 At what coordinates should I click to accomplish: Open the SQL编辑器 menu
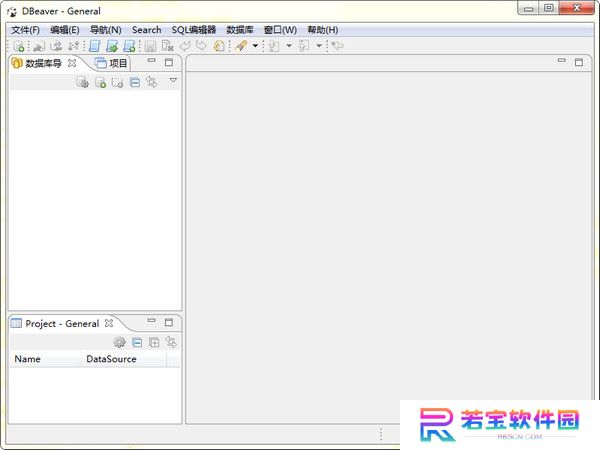pos(194,30)
